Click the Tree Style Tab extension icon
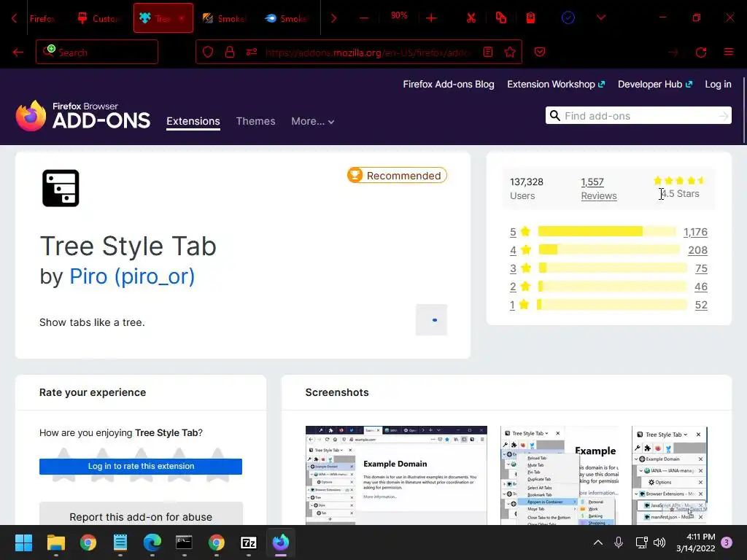The width and height of the screenshot is (747, 560). click(x=61, y=188)
